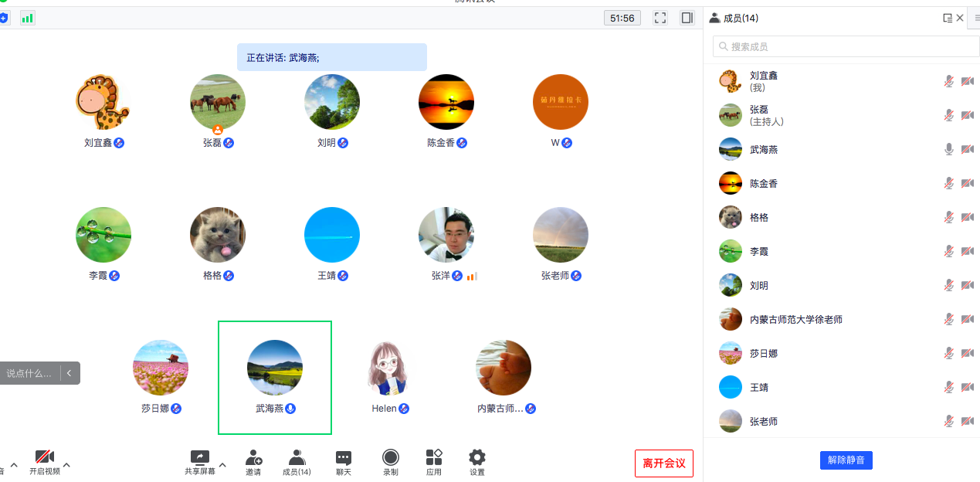Open the 邀请 invite icon

[253, 457]
